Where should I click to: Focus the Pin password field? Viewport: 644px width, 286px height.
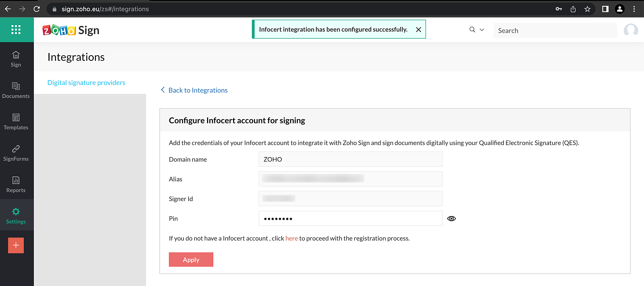tap(350, 218)
